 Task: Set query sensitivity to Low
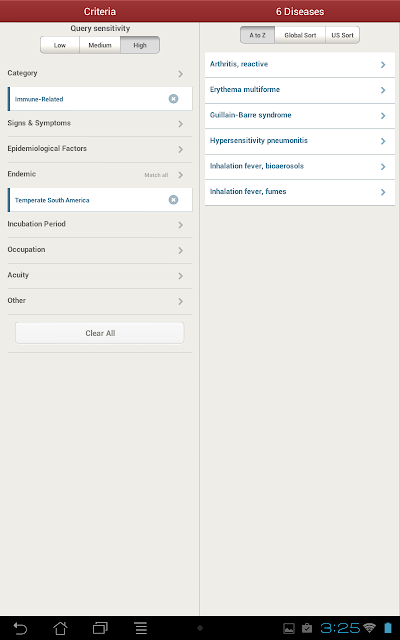click(x=60, y=45)
